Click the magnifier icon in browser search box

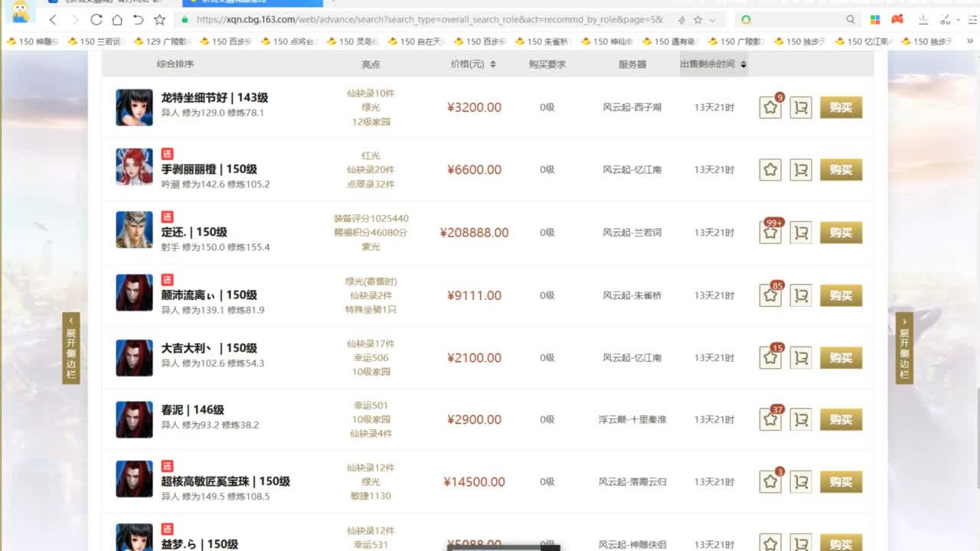click(x=851, y=19)
